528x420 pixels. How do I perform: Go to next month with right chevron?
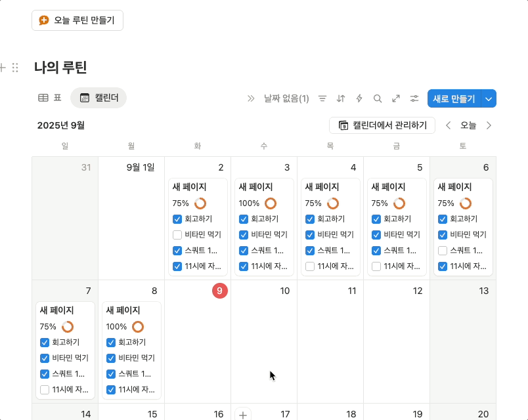(x=489, y=125)
